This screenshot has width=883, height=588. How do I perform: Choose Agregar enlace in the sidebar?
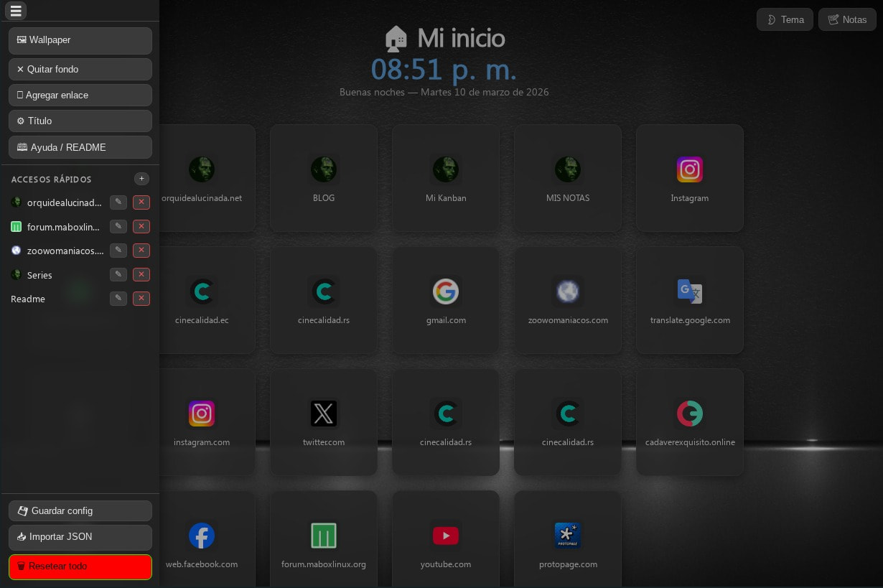[80, 95]
